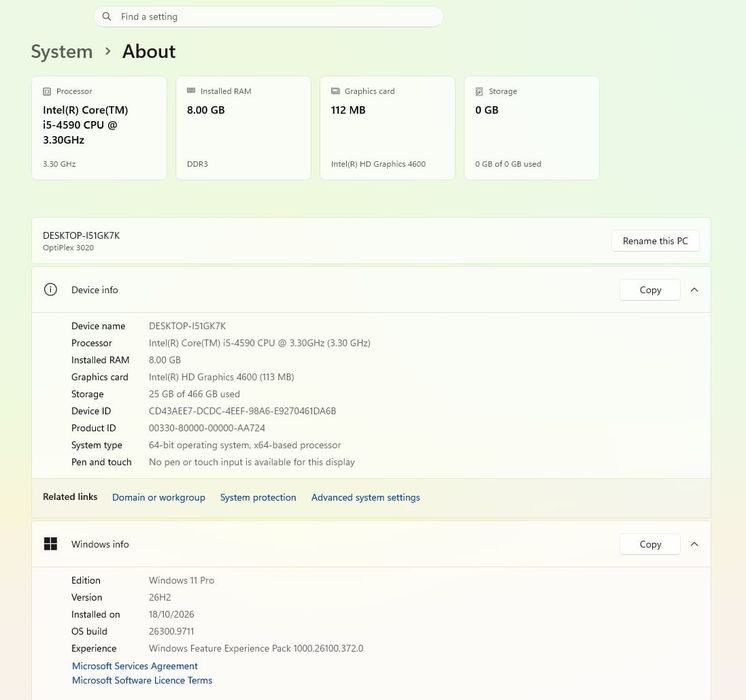Click the Find a setting field
The height and width of the screenshot is (700, 746).
pos(269,17)
